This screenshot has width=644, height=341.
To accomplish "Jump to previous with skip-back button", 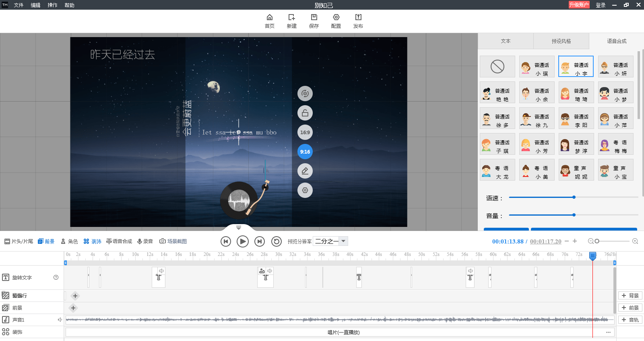I will click(x=226, y=241).
